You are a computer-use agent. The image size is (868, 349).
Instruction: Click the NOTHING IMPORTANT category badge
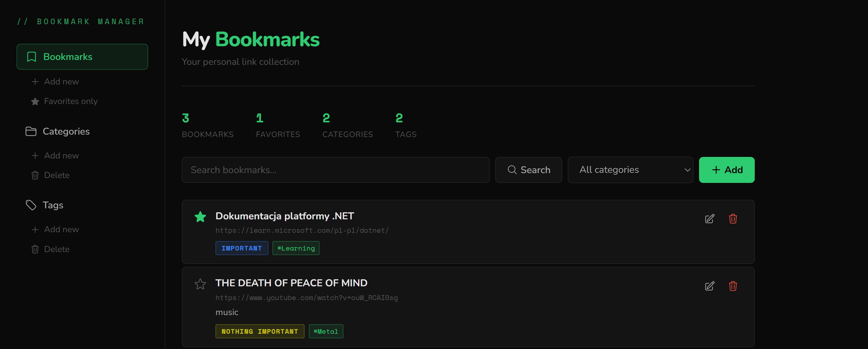click(260, 331)
